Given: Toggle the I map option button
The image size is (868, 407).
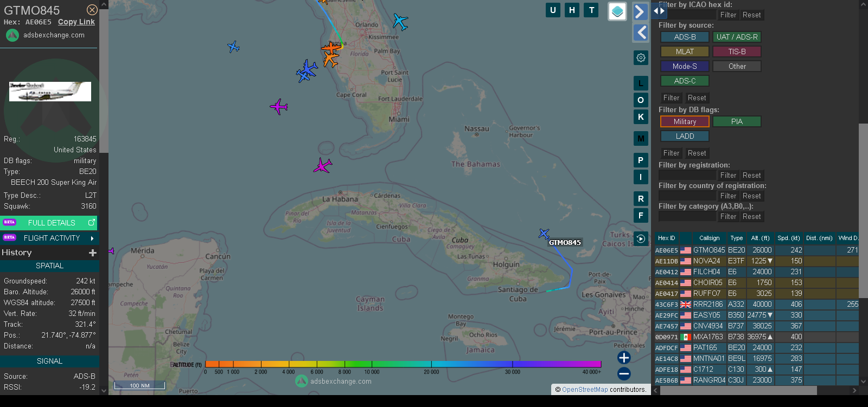Looking at the screenshot, I should click(x=641, y=177).
